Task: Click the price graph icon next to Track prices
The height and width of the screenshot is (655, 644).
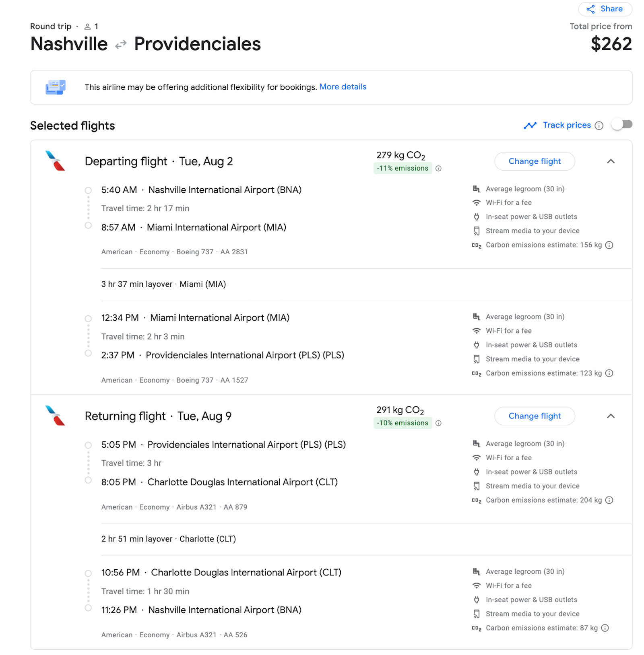Action: (530, 125)
